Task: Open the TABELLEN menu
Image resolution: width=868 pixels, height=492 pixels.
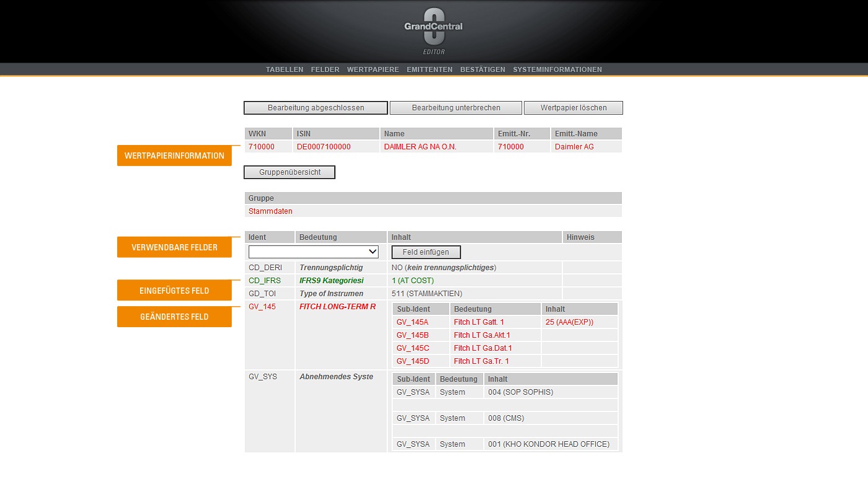Action: (x=285, y=69)
